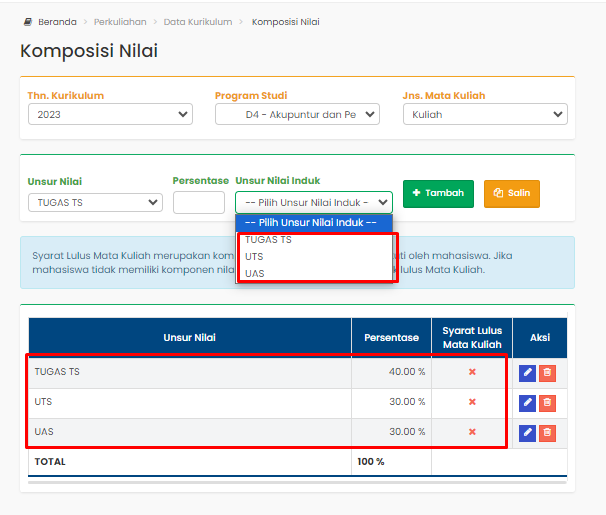Click the Jns. Mata Kuliah field label
606x515 pixels.
coord(444,95)
